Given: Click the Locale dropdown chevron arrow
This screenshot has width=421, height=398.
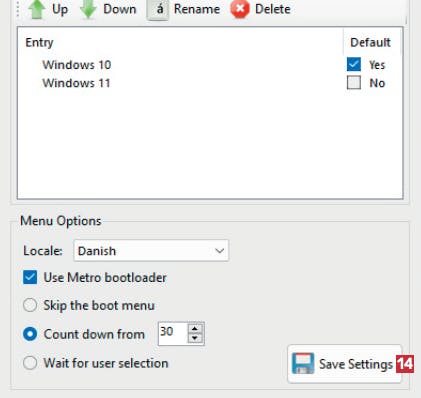Looking at the screenshot, I should click(219, 251).
